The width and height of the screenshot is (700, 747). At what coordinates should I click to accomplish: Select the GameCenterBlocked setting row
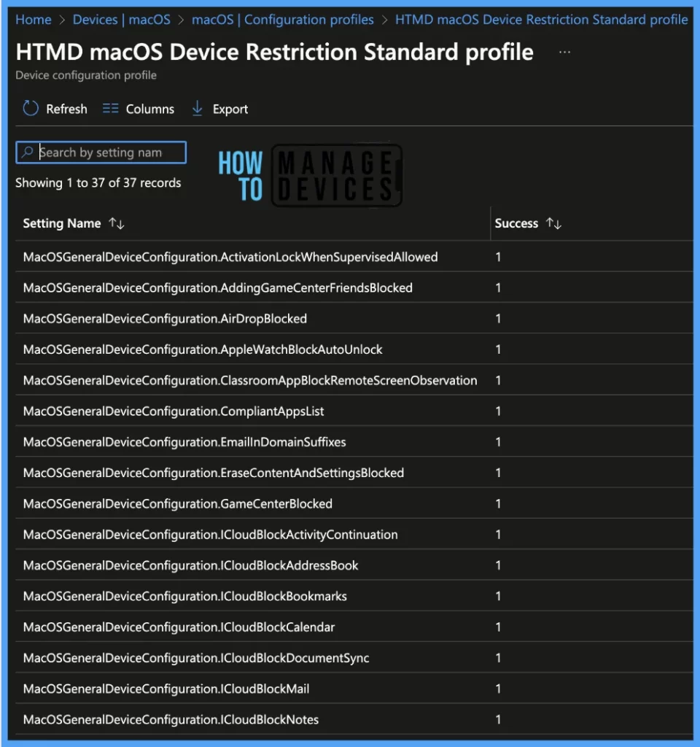(x=354, y=503)
